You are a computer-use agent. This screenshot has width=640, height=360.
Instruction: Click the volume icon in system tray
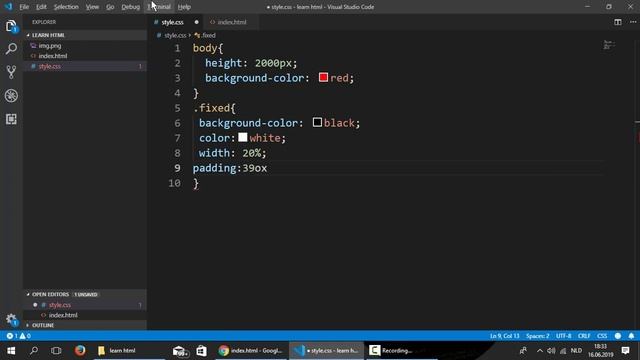coord(551,351)
